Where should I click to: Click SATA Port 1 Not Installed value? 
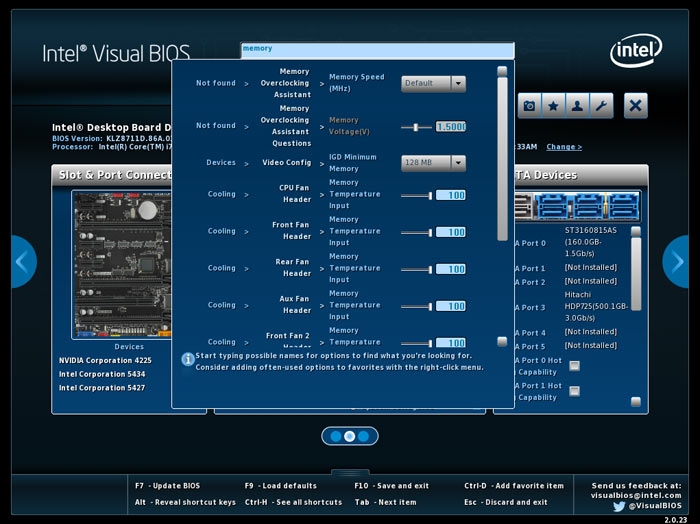(x=591, y=267)
